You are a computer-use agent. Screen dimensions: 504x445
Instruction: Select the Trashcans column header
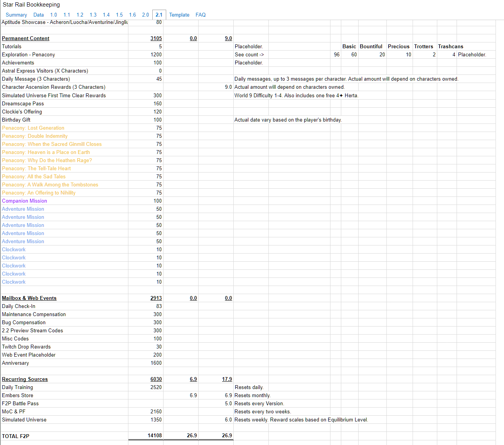coord(450,46)
